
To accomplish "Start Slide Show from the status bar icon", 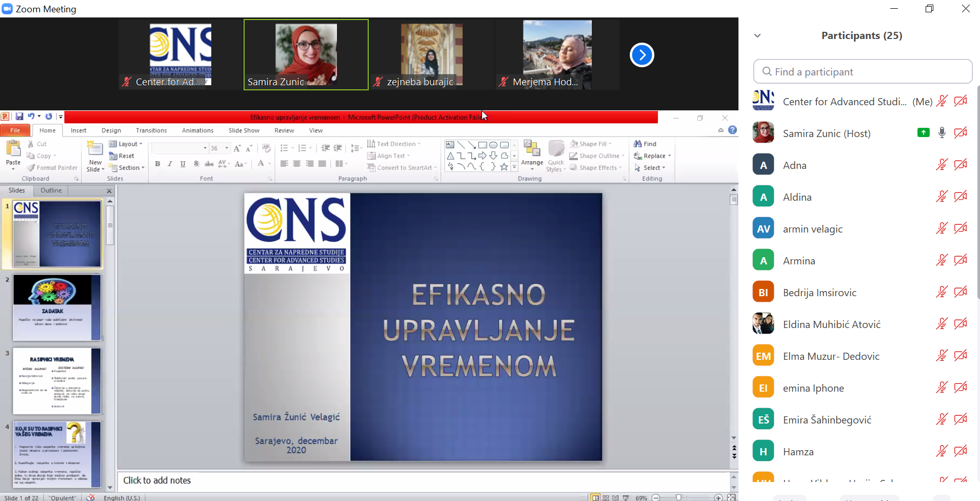I will (626, 497).
